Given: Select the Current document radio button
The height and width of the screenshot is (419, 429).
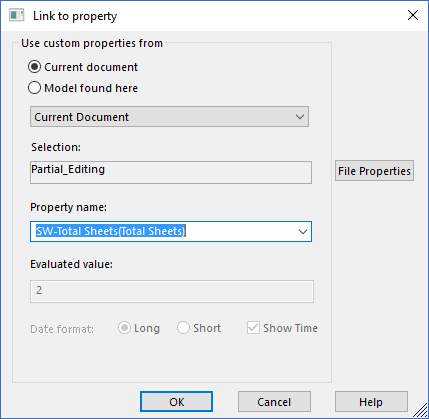Looking at the screenshot, I should [x=35, y=67].
